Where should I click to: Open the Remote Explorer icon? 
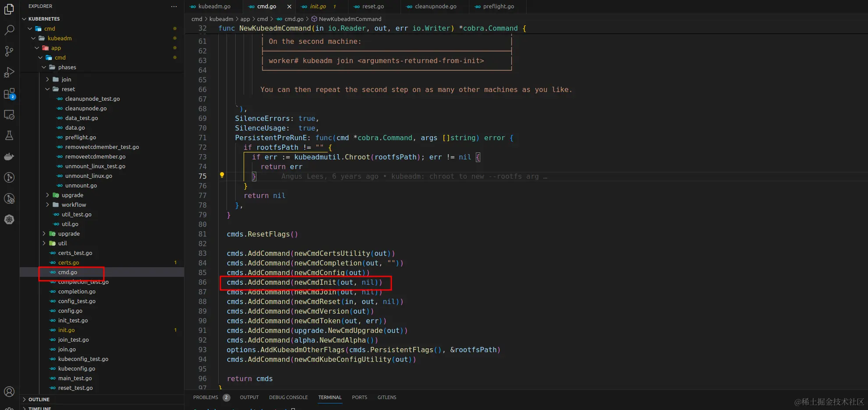(x=9, y=115)
